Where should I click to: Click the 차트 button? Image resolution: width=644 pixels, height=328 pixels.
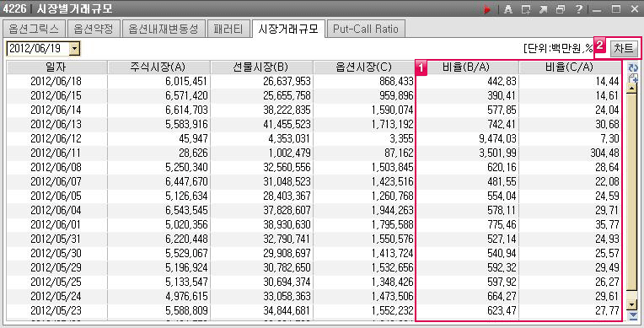point(624,49)
